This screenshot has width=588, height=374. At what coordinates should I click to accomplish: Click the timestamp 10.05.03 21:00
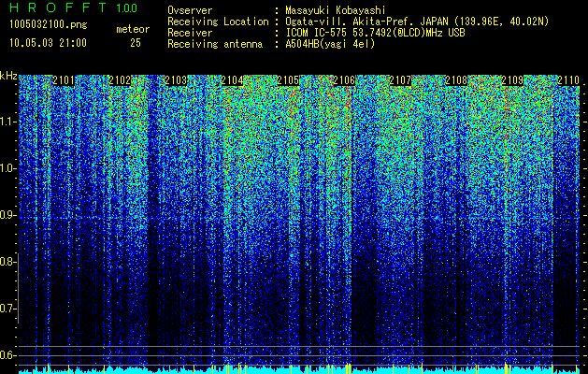point(48,43)
